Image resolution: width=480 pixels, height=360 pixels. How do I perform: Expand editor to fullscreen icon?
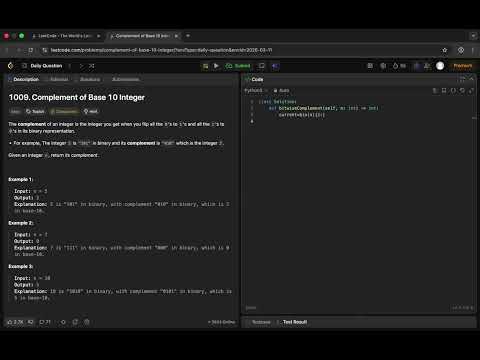pyautogui.click(x=471, y=90)
